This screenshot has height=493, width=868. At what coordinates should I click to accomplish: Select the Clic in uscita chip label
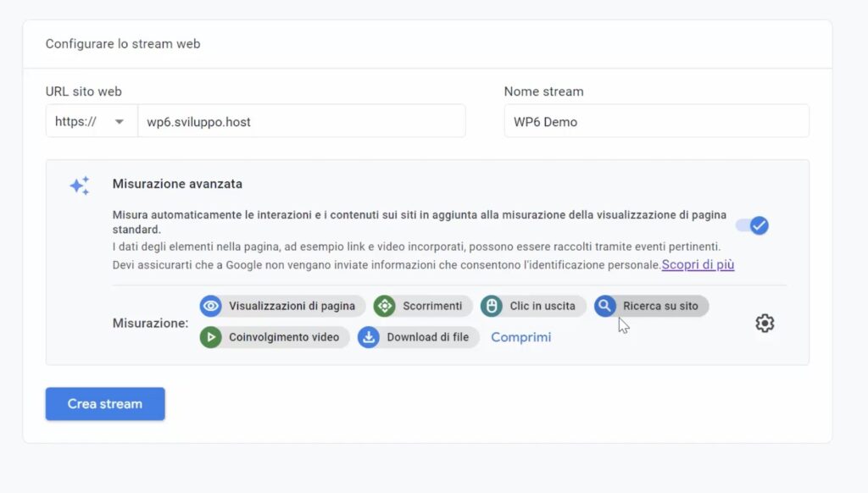[x=542, y=306]
